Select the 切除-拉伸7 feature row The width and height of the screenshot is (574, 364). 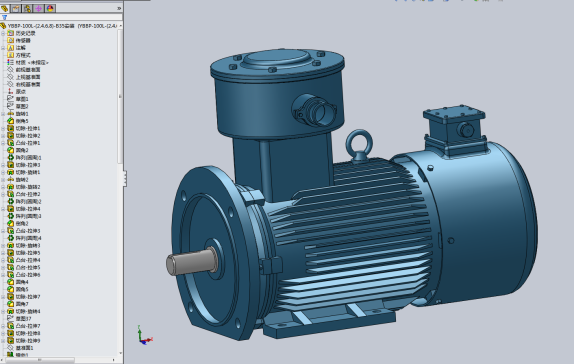click(x=24, y=297)
